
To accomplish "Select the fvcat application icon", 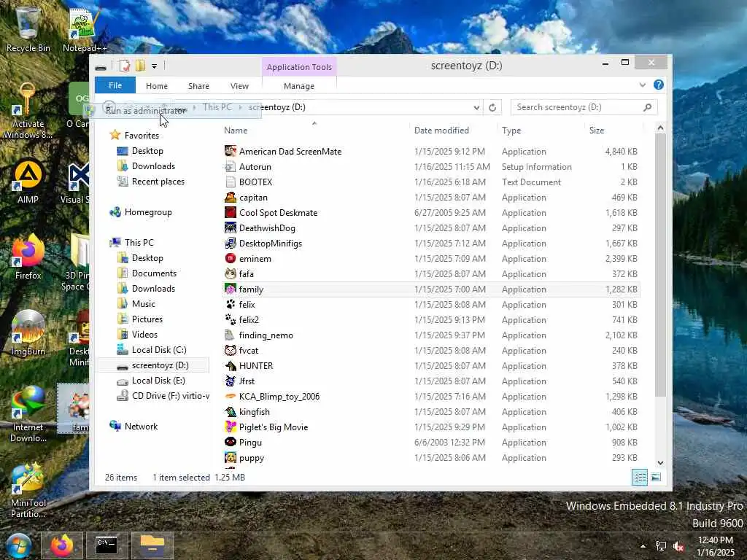I will coord(230,351).
